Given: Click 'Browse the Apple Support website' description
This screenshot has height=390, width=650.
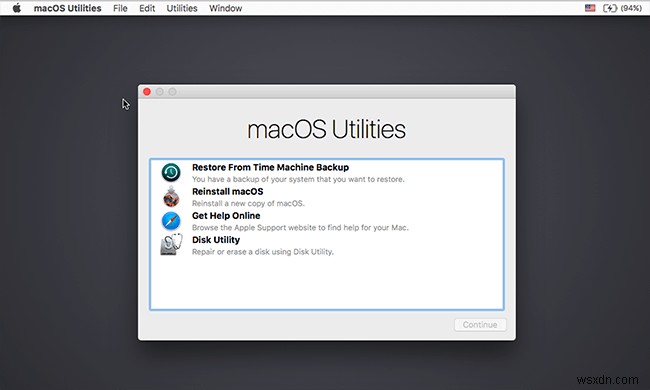Looking at the screenshot, I should coord(300,228).
